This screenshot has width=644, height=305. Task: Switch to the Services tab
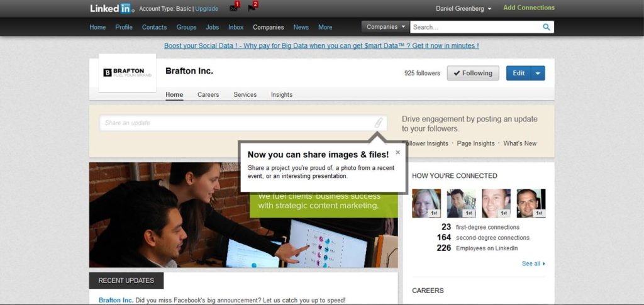click(245, 95)
